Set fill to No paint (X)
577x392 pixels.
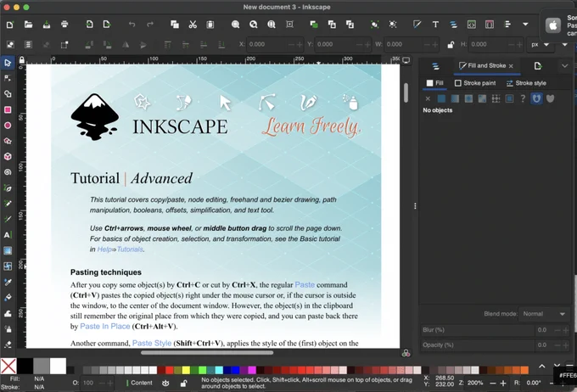[x=428, y=98]
